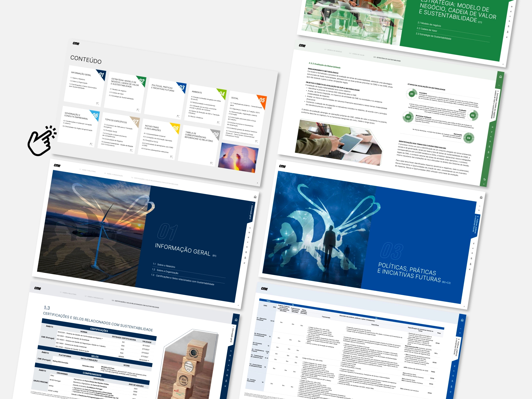Click 2.1 Modelo de negócio in Estratégia card
This screenshot has width=532, height=399.
(x=118, y=90)
